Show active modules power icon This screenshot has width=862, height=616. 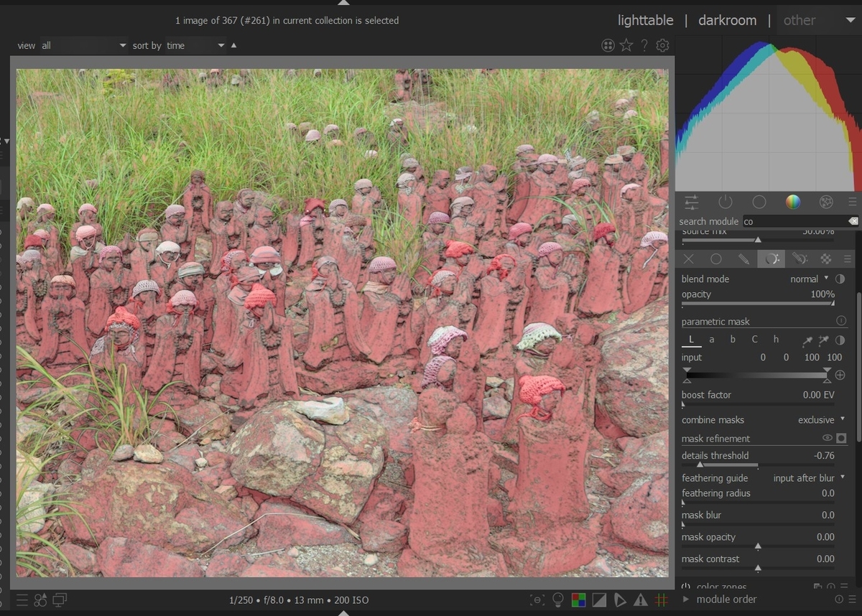(x=726, y=202)
